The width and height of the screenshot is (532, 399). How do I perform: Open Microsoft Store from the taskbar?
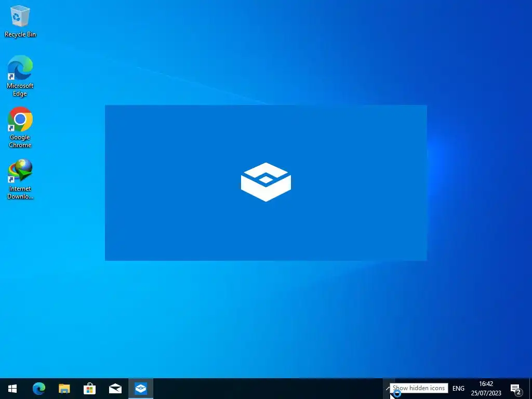coord(89,389)
